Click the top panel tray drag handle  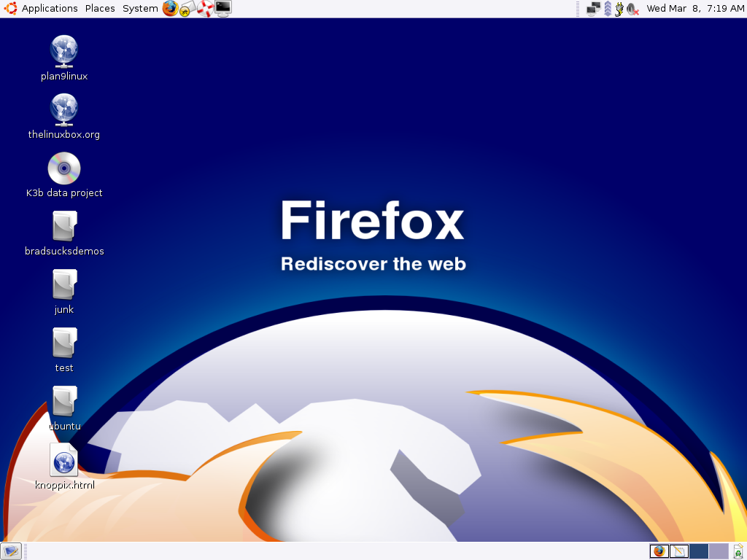[x=578, y=9]
